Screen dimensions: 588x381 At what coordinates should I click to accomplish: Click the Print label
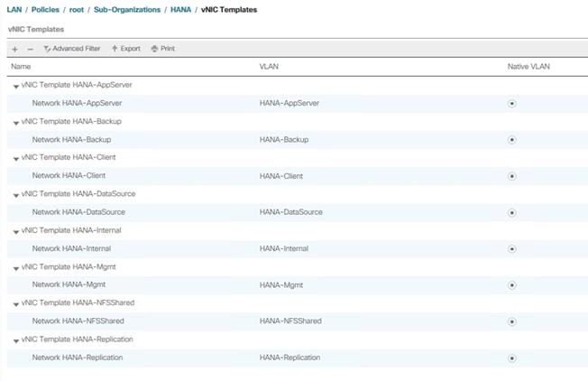tap(168, 49)
